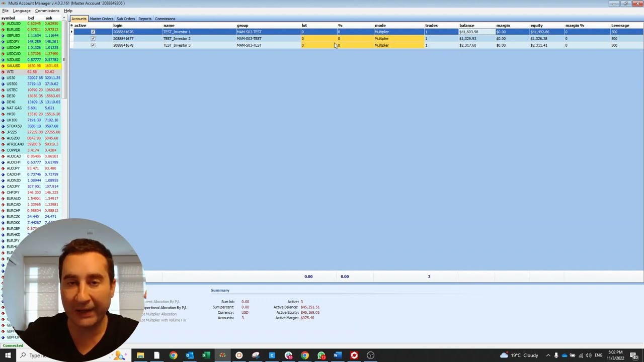644x362 pixels.
Task: Switch to the Reports tab
Action: click(145, 19)
